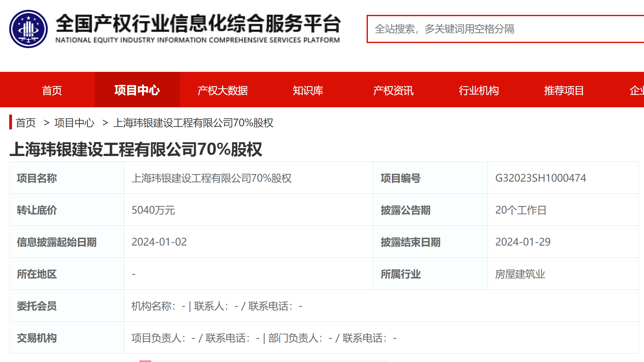Open the 首页 navigation tab
Screen dimensions: 644x362
[52, 91]
